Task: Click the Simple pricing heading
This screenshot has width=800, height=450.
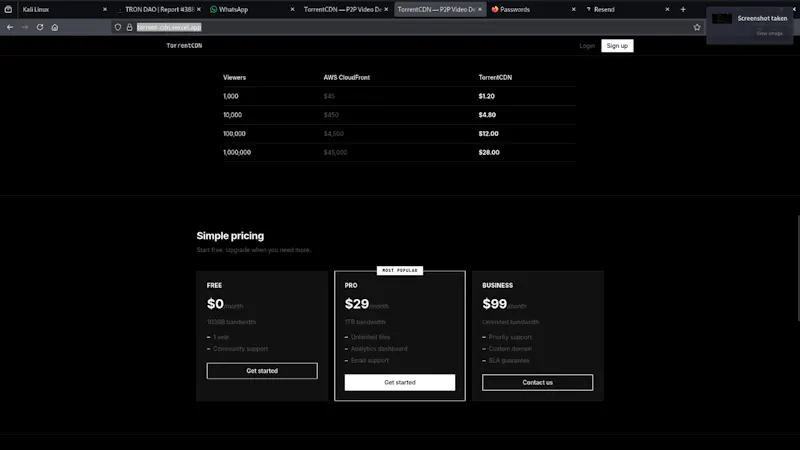Action: (x=230, y=236)
